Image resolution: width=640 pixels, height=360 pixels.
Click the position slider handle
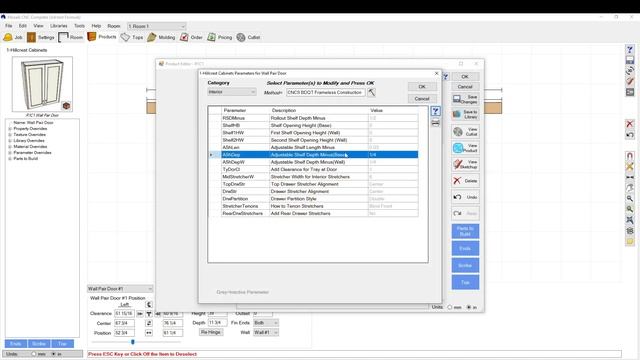click(x=133, y=342)
